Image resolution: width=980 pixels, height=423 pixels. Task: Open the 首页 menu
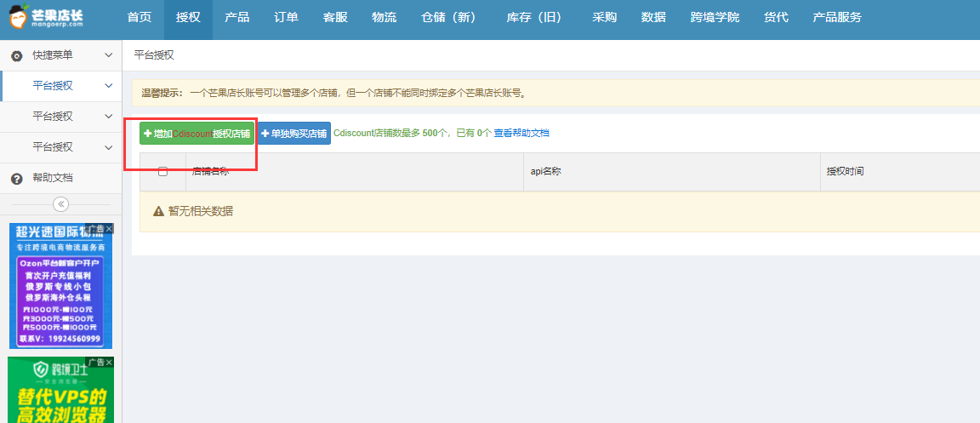(140, 18)
